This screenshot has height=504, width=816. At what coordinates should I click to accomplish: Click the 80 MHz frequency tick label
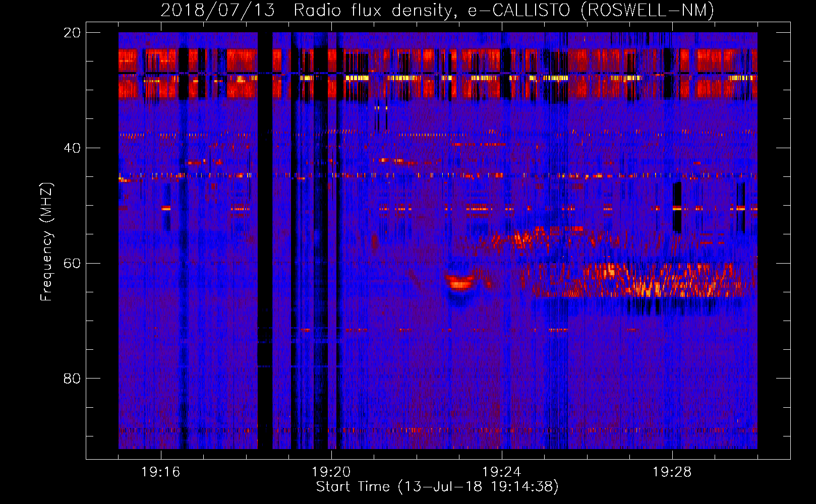pos(72,379)
